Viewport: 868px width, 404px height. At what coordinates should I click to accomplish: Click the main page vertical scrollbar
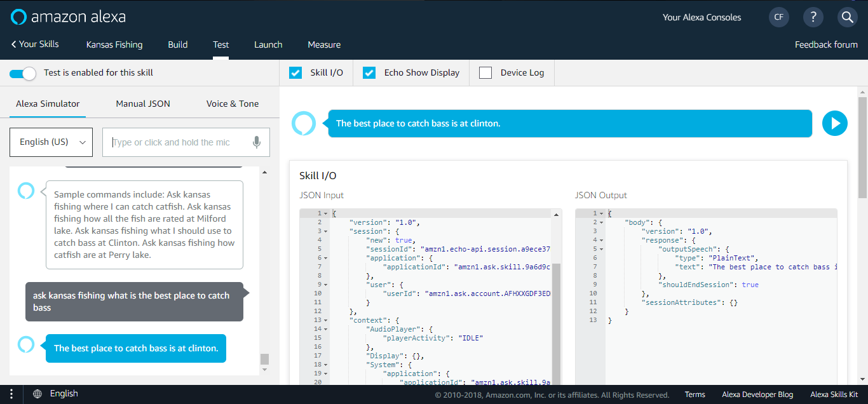(x=862, y=146)
